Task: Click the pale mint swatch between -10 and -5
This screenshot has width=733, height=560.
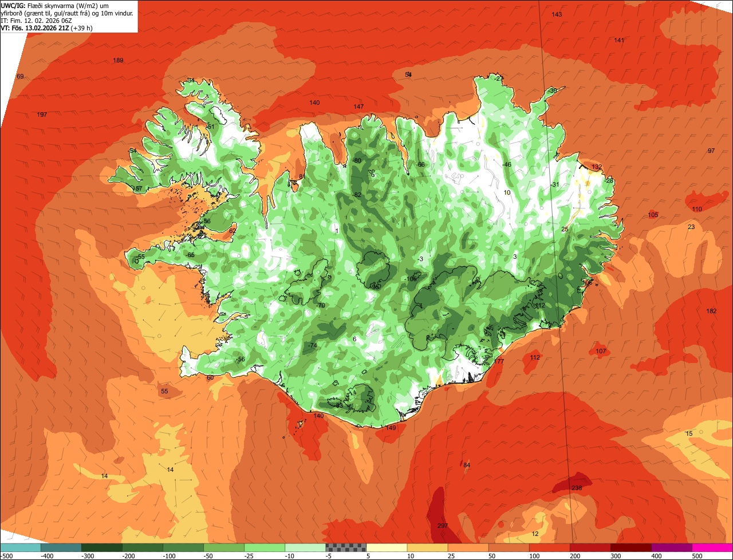Action: (305, 547)
